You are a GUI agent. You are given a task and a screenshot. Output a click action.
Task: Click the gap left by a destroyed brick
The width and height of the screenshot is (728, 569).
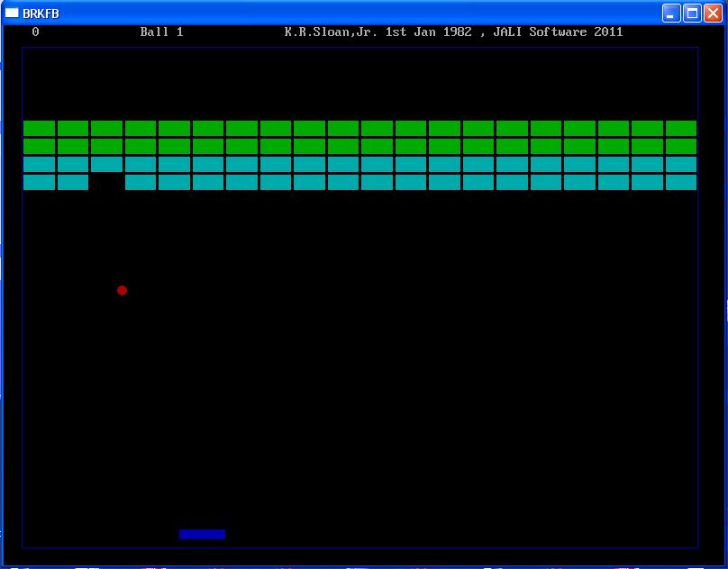(108, 180)
